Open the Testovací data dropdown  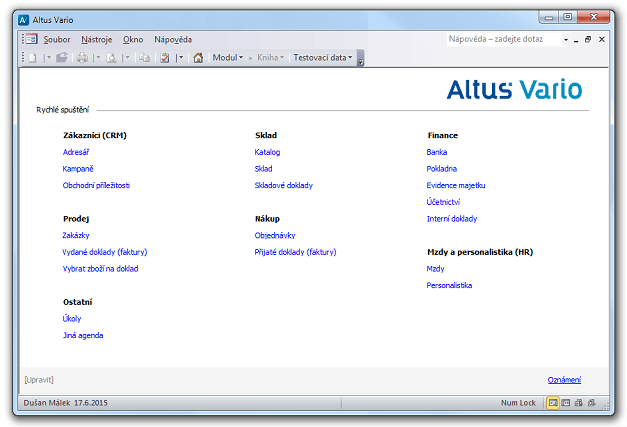[322, 58]
